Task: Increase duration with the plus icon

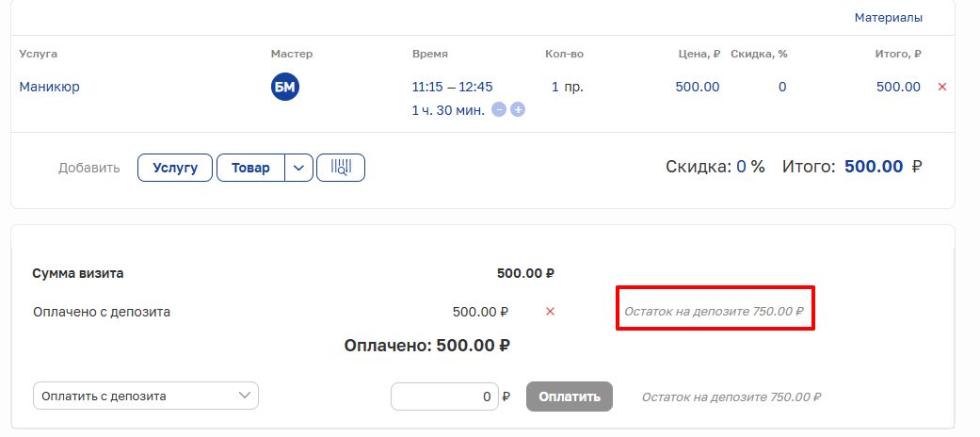Action: point(518,109)
